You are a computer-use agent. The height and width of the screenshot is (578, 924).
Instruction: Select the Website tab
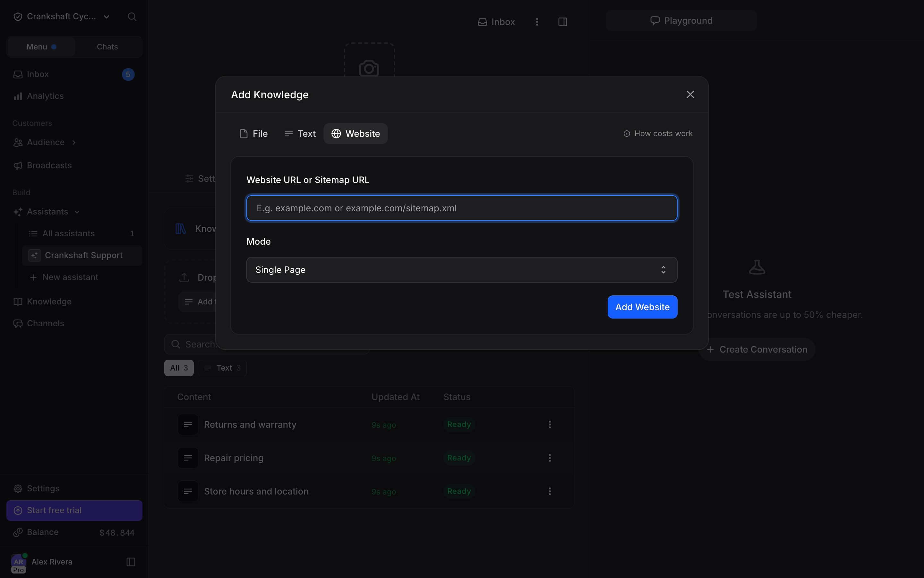pos(355,133)
